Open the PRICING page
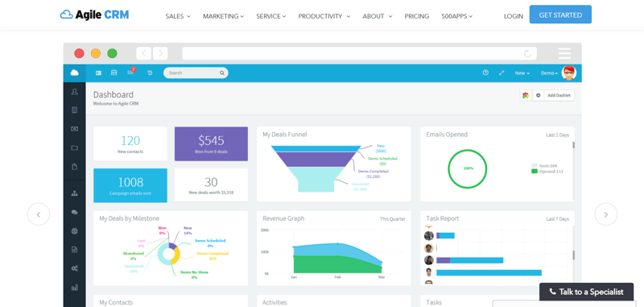The height and width of the screenshot is (307, 644). point(416,16)
